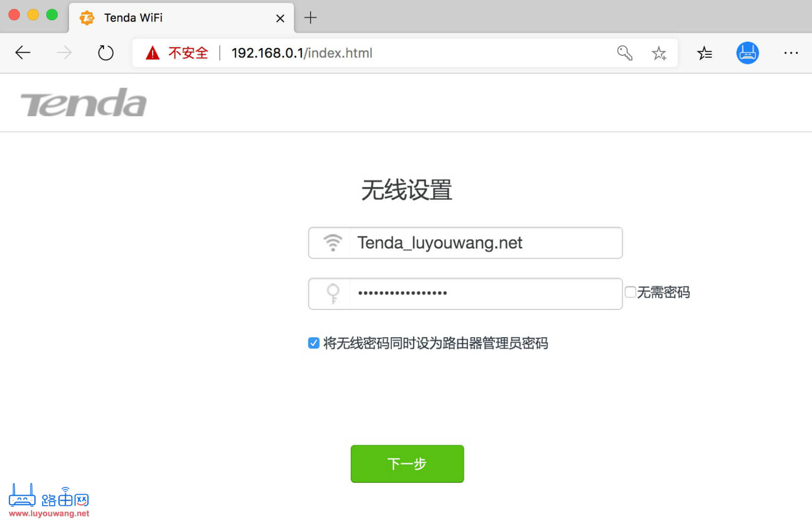Click the key icon in password field
This screenshot has width=812, height=526.
tap(333, 293)
